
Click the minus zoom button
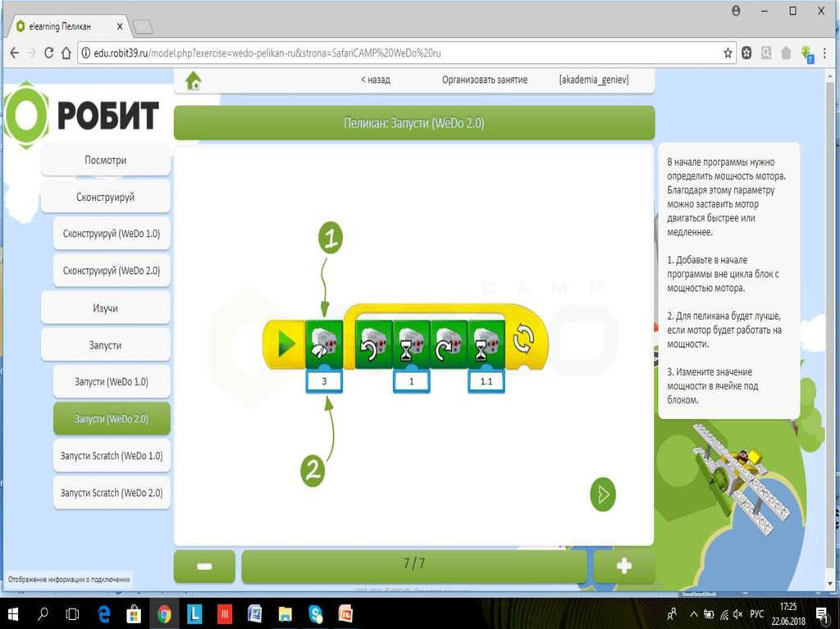[x=204, y=566]
